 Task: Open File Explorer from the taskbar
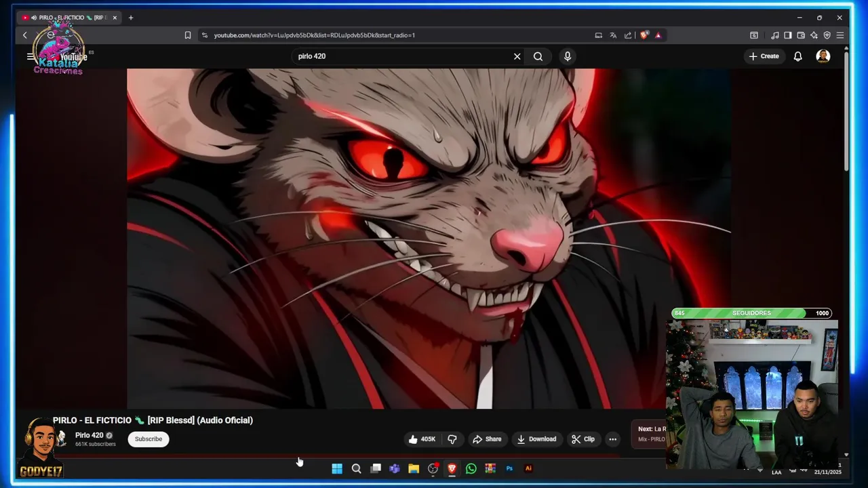(x=414, y=468)
